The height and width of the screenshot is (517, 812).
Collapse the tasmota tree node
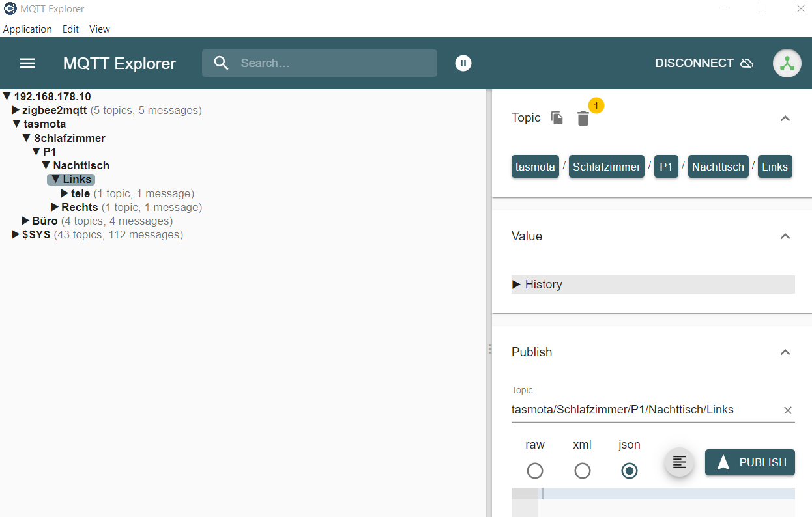(17, 124)
